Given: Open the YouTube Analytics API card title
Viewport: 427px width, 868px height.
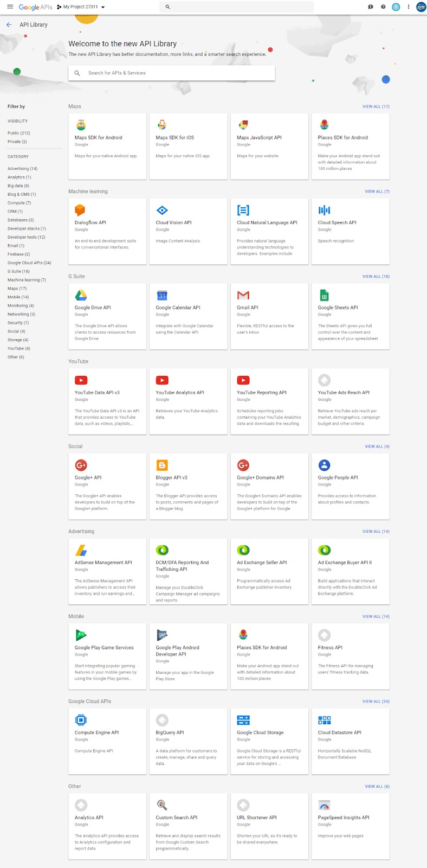Looking at the screenshot, I should (x=180, y=392).
